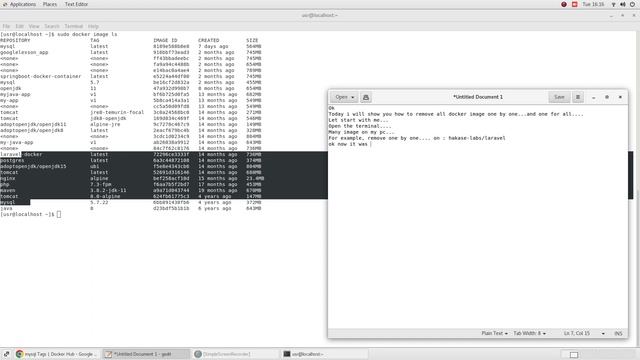The width and height of the screenshot is (640, 360).
Task: Create a new document with gedit's icon
Action: point(366,97)
